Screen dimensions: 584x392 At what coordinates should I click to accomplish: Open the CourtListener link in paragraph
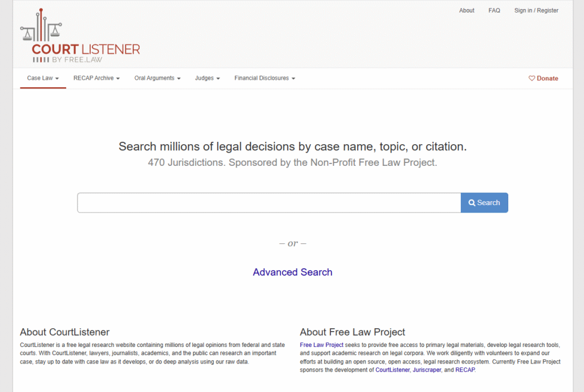(392, 370)
